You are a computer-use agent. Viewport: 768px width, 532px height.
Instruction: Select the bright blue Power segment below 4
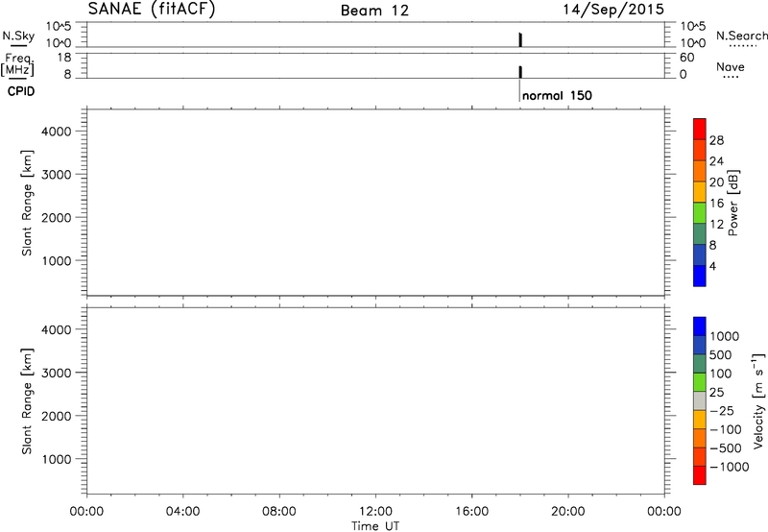click(700, 276)
